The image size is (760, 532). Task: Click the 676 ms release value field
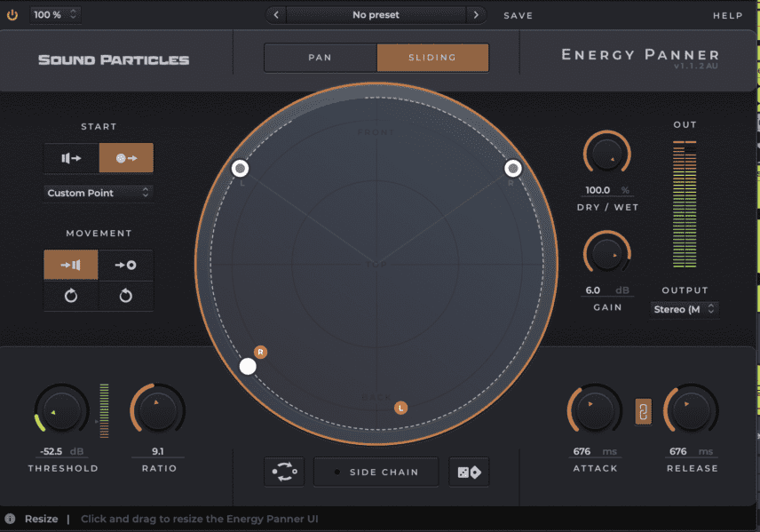[x=691, y=451]
